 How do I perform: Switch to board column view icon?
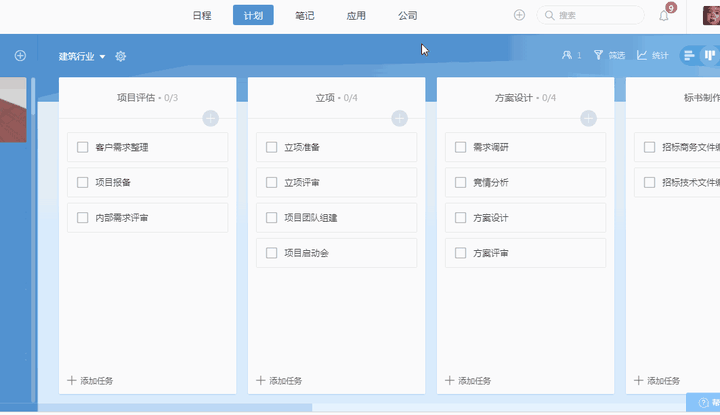(x=710, y=56)
